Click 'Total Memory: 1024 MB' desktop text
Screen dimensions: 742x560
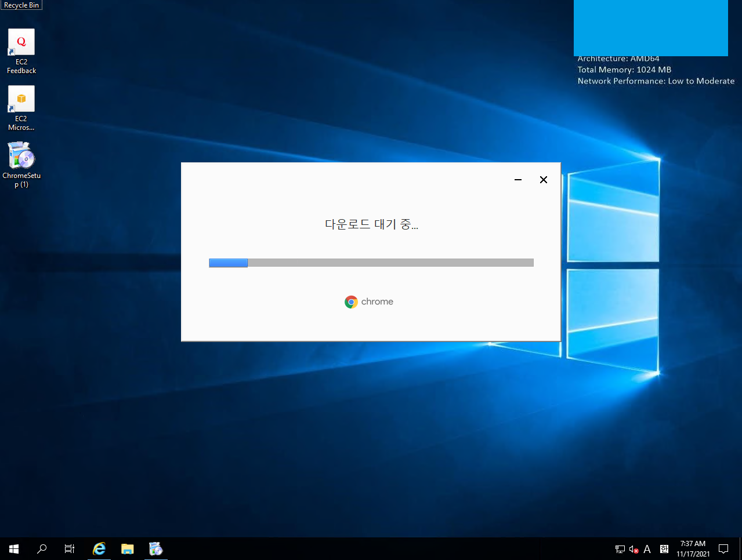click(x=624, y=70)
